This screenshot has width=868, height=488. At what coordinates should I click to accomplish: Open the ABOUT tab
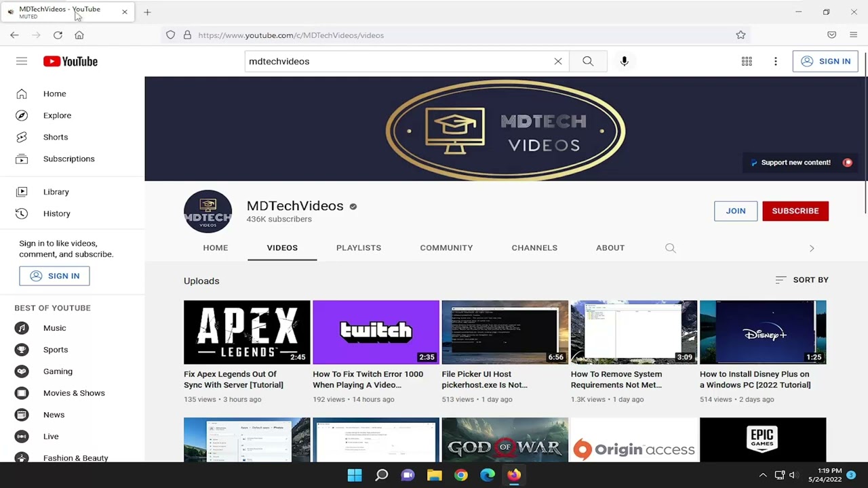[610, 247]
